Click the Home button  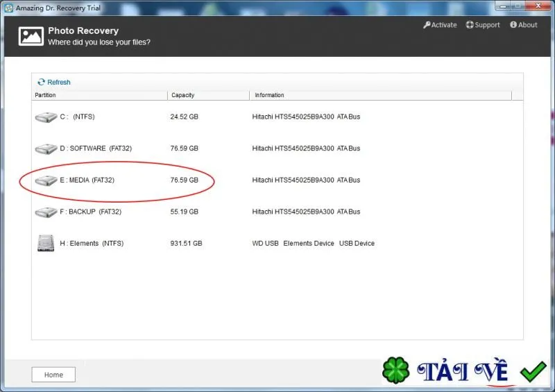click(x=53, y=375)
